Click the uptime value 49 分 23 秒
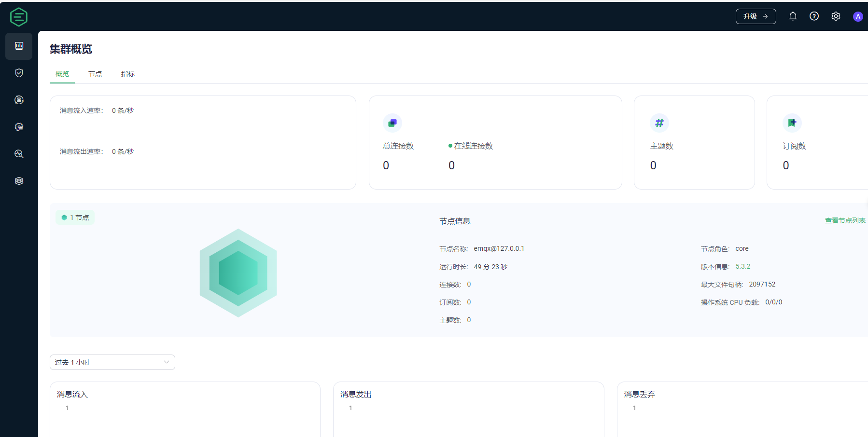868x437 pixels. pos(490,267)
